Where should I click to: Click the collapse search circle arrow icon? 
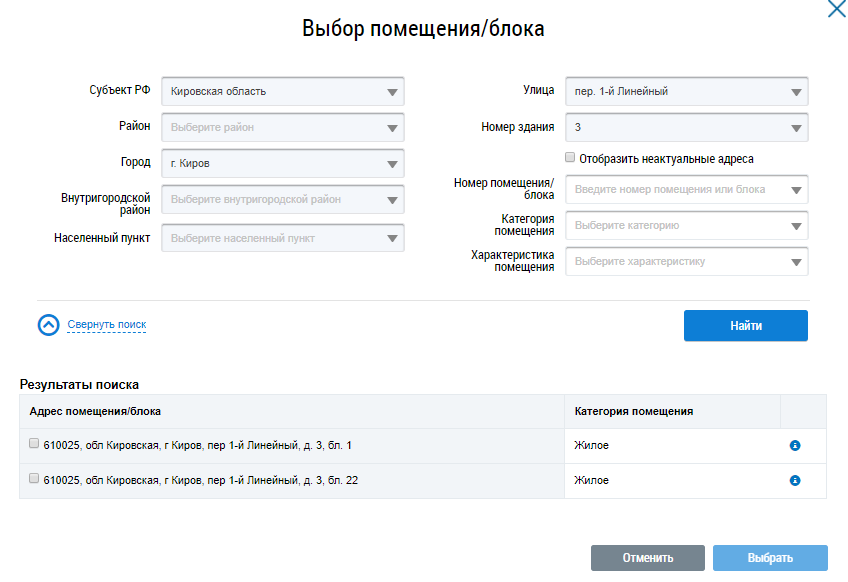coord(49,325)
